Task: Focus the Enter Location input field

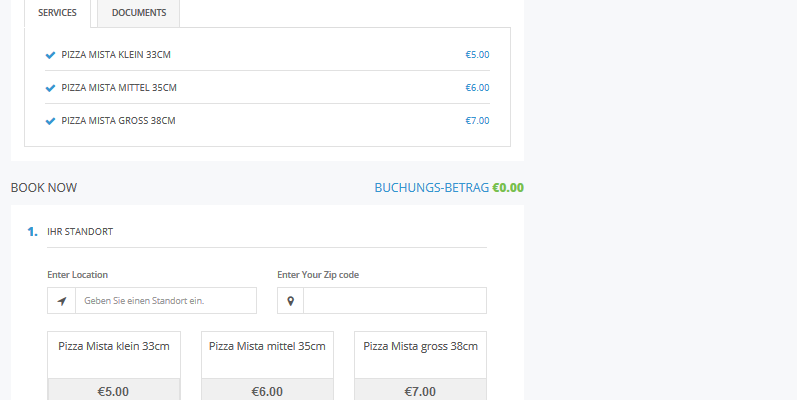Action: [165, 301]
